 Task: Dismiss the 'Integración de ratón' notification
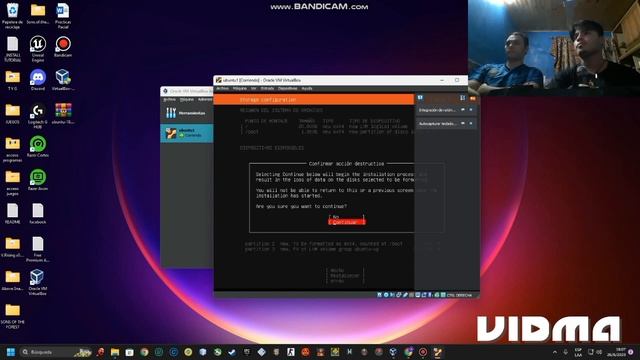pos(471,110)
